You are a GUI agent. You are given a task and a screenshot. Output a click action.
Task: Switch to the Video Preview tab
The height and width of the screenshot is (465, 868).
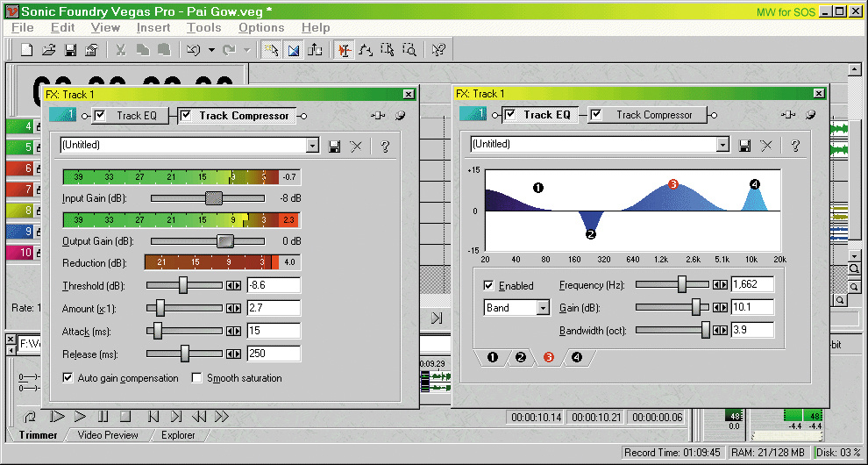(108, 435)
